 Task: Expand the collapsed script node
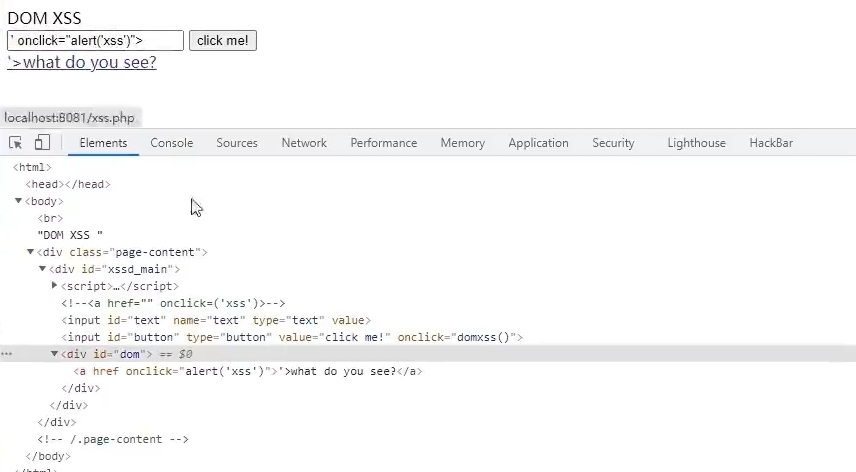click(x=55, y=285)
